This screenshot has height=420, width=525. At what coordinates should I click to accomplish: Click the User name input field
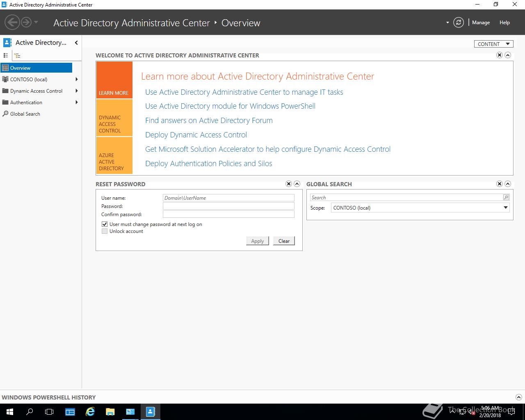228,198
